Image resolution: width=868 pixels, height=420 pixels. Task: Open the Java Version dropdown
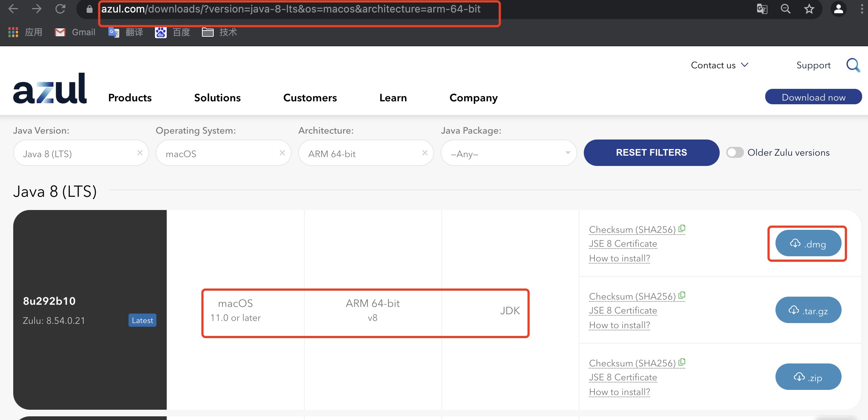tap(81, 153)
